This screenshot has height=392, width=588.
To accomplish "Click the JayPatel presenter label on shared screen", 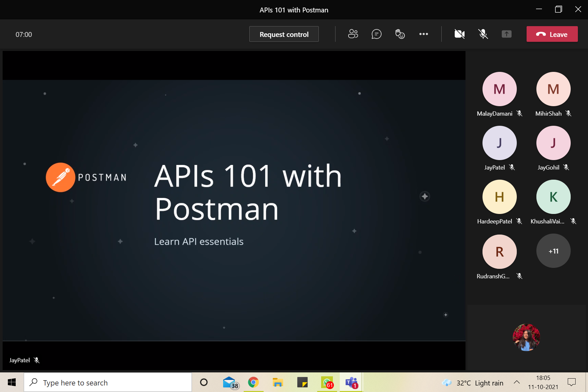I will click(19, 360).
